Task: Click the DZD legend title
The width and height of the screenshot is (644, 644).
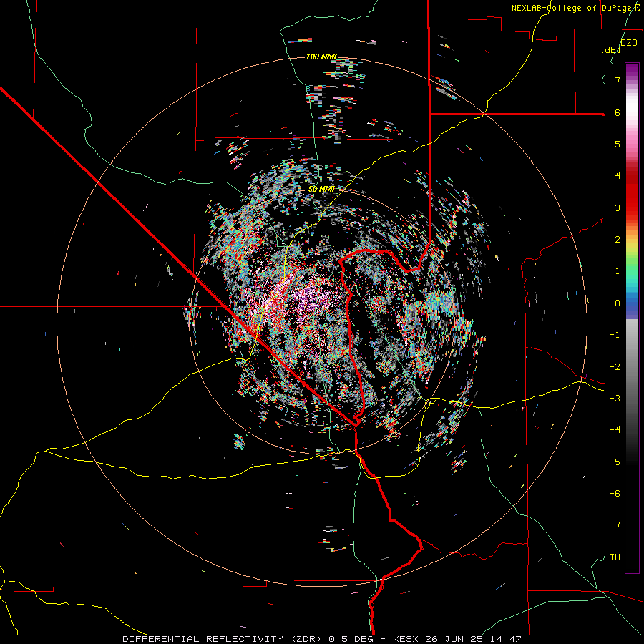Action: click(629, 43)
